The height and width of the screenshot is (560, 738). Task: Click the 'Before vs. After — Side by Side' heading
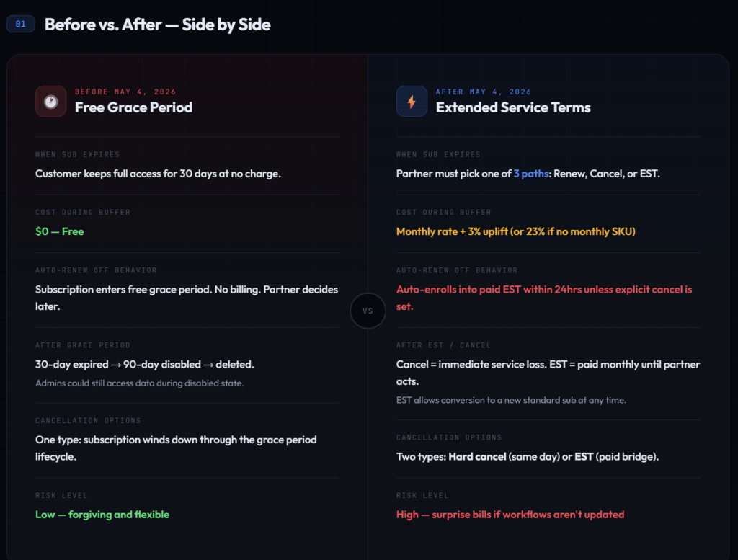click(x=157, y=25)
